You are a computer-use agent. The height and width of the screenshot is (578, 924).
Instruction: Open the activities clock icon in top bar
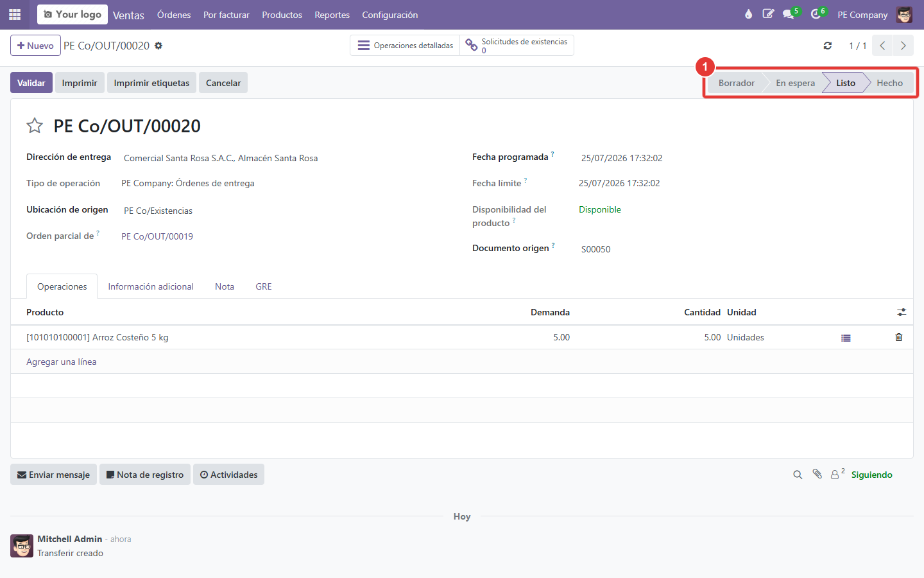click(817, 14)
